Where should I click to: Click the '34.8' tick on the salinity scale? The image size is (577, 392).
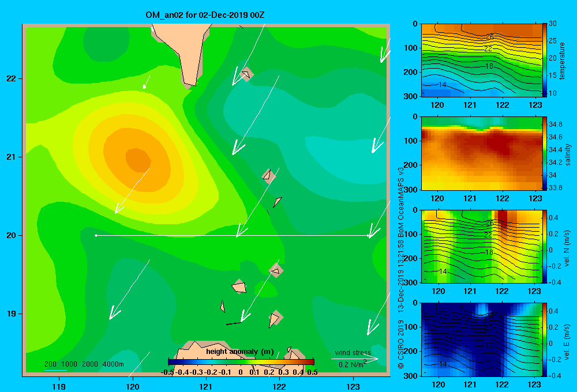pyautogui.click(x=555, y=125)
